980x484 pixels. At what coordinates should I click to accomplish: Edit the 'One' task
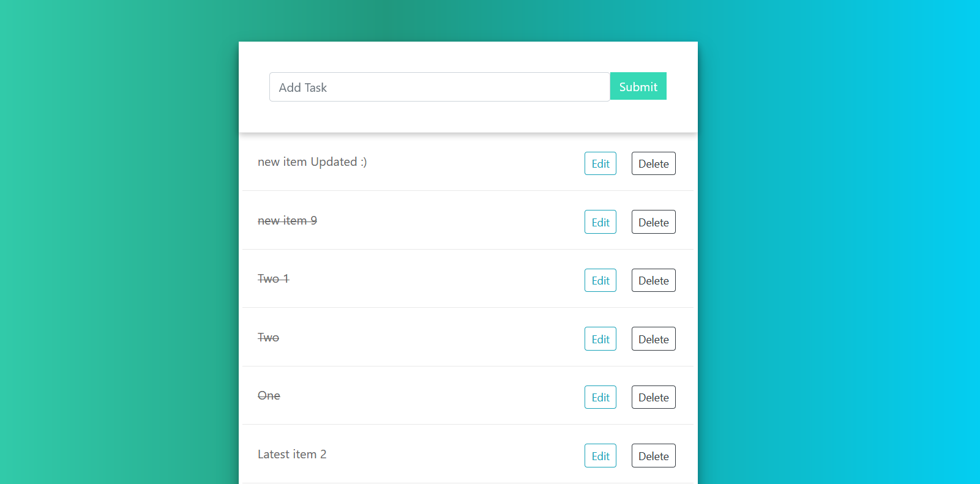pos(600,397)
